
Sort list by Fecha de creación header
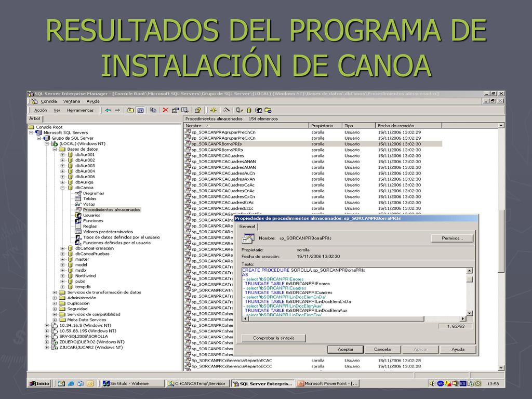pos(409,126)
